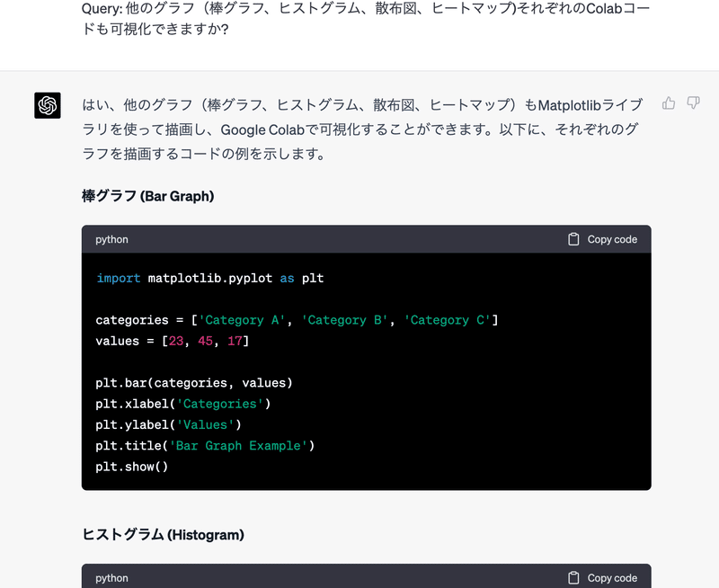
Task: Click the clipboard icon on the histogram code block
Action: point(572,577)
